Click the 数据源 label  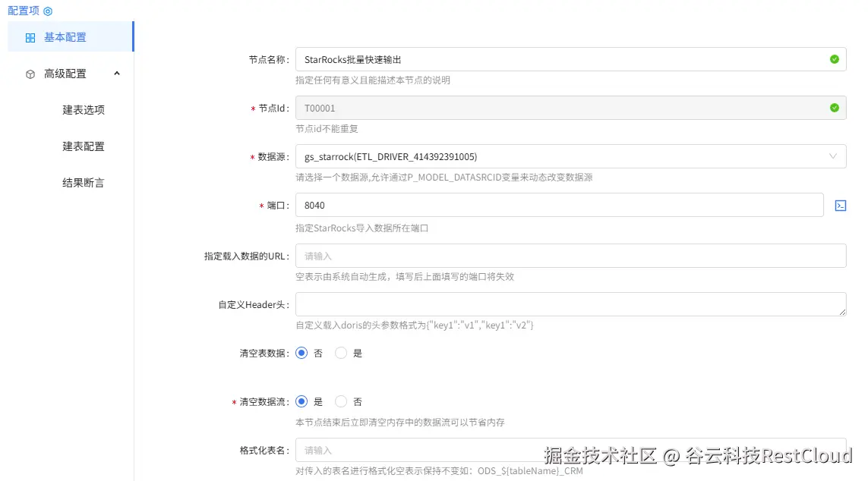(273, 157)
